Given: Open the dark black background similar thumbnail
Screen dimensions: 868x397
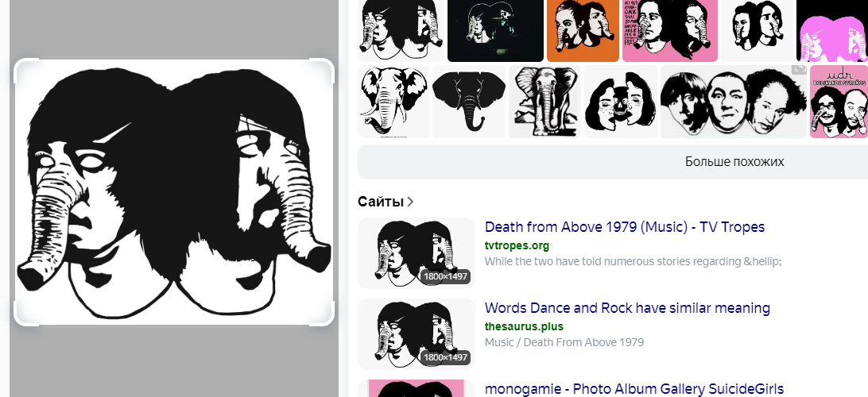Looking at the screenshot, I should click(x=495, y=31).
